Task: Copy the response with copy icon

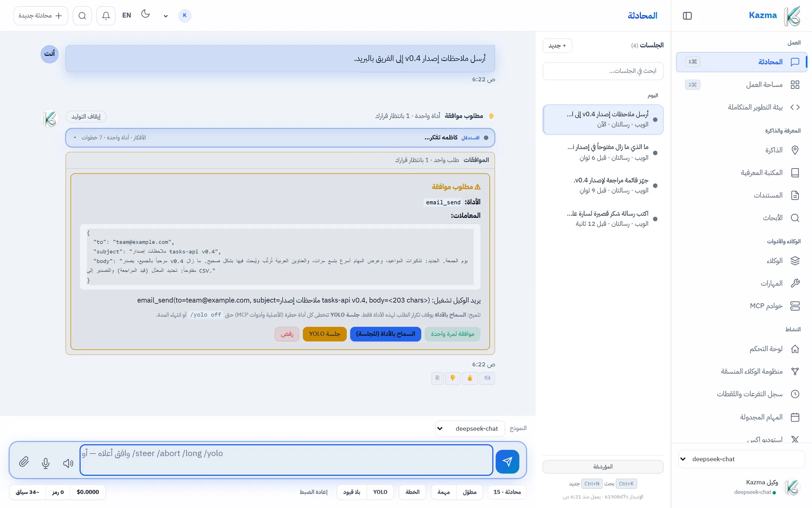Action: [x=438, y=378]
